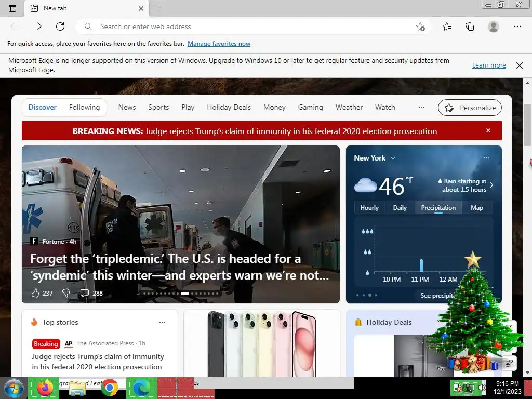This screenshot has width=532, height=399.
Task: Click the Top stories heading
Action: (60, 322)
